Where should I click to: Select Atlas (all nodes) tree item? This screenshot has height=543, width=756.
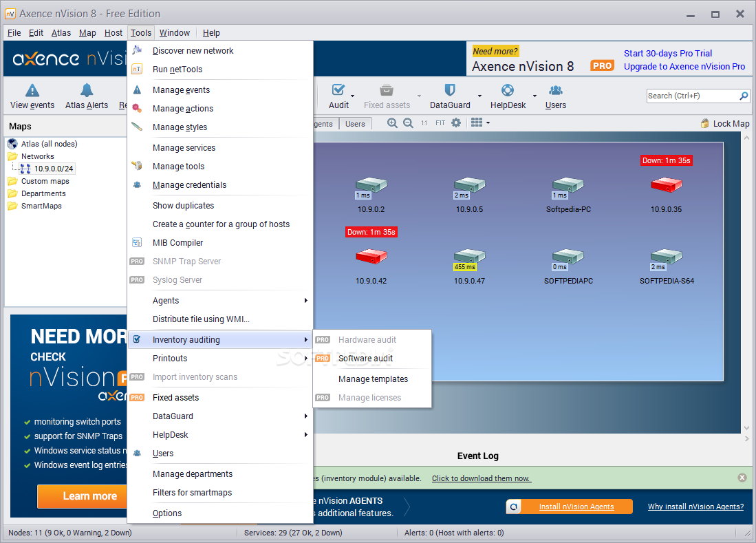(x=49, y=144)
